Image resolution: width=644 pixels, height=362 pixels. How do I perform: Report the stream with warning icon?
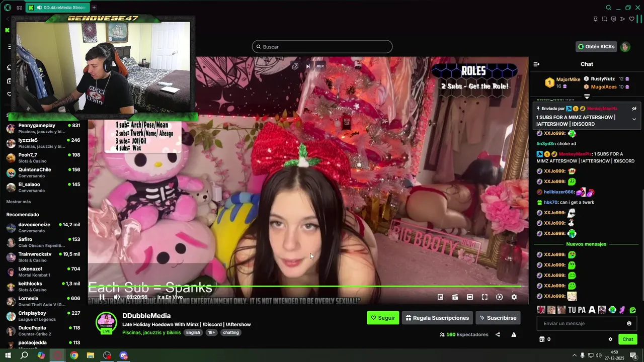[514, 334]
